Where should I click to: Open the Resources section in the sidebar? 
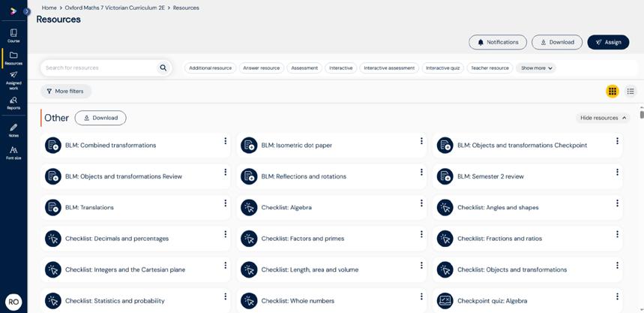(x=13, y=59)
